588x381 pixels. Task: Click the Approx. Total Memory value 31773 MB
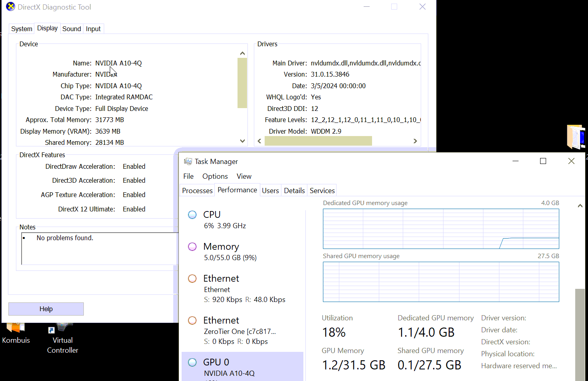point(110,120)
